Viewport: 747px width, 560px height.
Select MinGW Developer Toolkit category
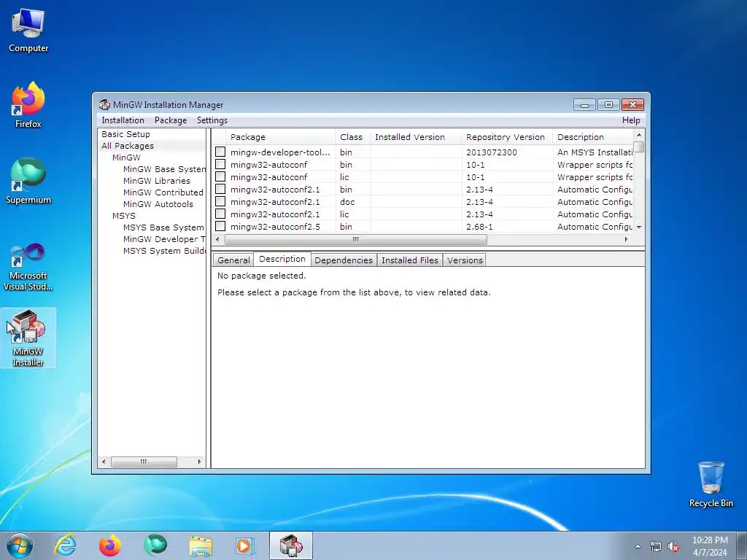point(164,239)
